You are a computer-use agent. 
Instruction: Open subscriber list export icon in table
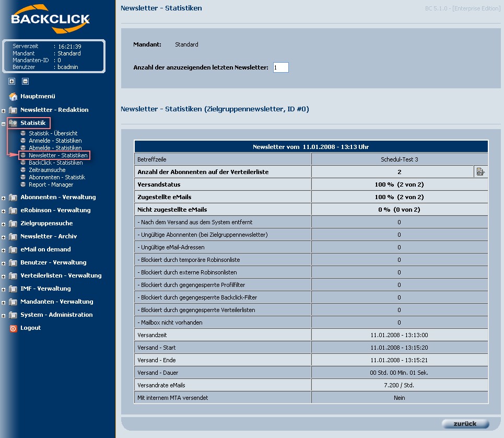[x=480, y=172]
